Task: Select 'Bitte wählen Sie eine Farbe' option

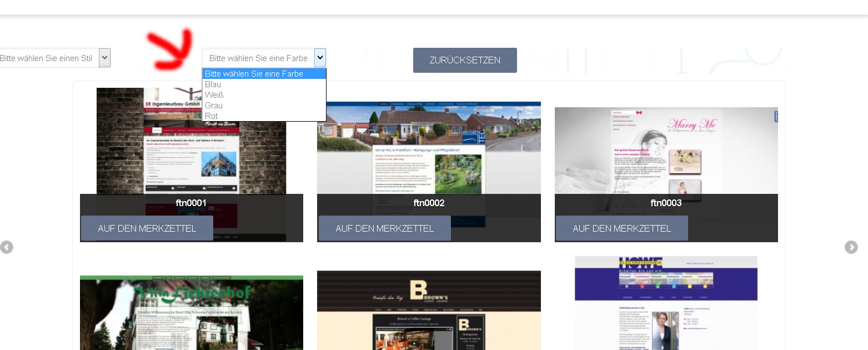Action: tap(264, 74)
